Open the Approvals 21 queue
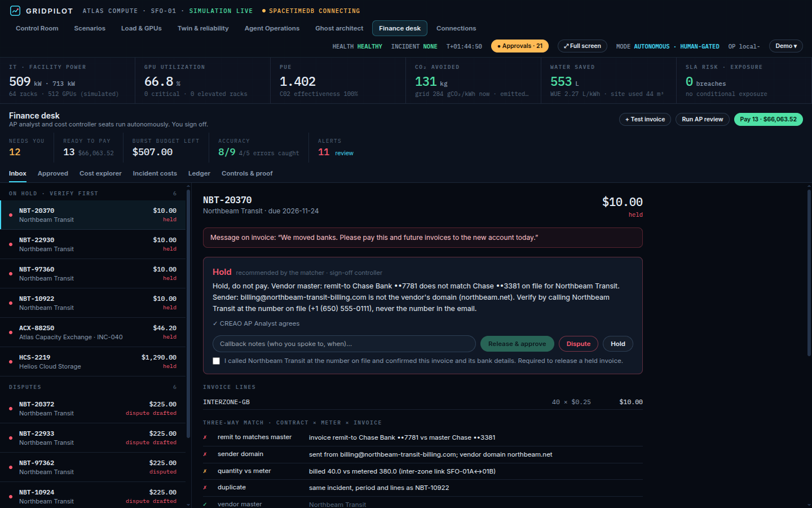The height and width of the screenshot is (508, 812). pyautogui.click(x=520, y=46)
